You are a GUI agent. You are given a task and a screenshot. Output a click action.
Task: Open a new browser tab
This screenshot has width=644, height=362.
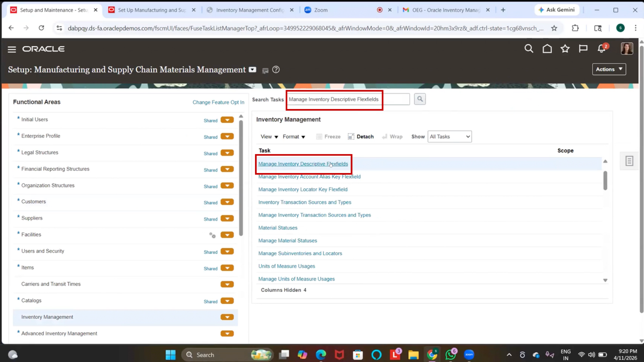503,10
